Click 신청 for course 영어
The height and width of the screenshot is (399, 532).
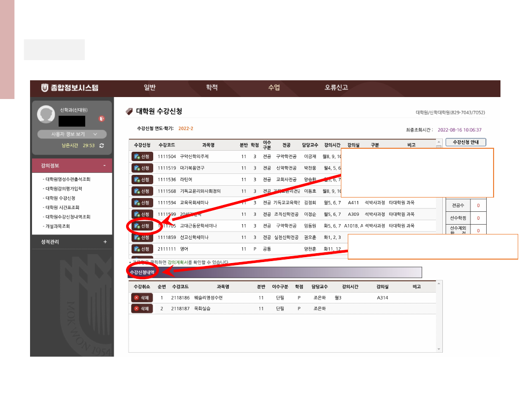[x=142, y=249]
